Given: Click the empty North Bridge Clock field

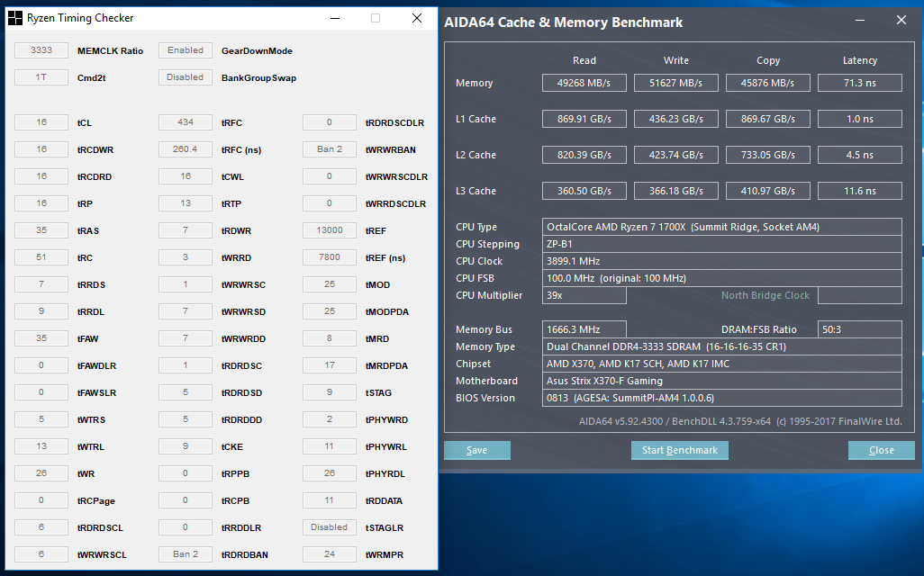Looking at the screenshot, I should (x=860, y=295).
